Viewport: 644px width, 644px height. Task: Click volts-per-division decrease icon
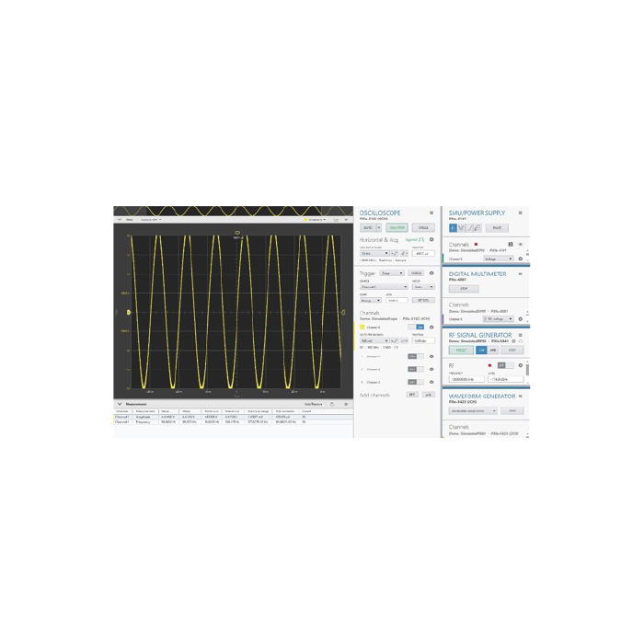click(395, 341)
